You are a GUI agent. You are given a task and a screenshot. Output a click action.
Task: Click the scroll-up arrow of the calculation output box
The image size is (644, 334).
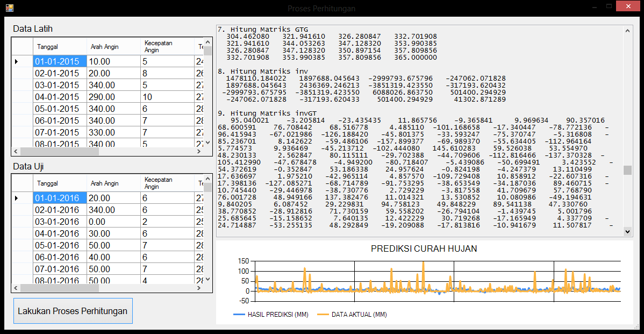click(627, 31)
